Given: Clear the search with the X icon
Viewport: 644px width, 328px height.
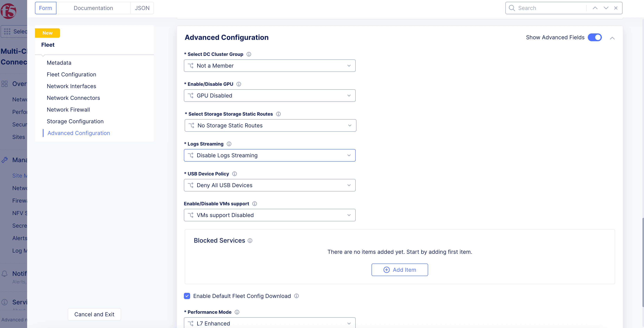Looking at the screenshot, I should 616,8.
